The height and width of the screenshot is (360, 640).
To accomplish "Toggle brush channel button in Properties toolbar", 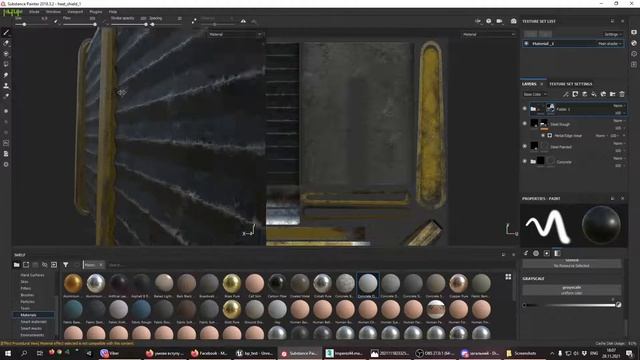I will click(x=526, y=253).
